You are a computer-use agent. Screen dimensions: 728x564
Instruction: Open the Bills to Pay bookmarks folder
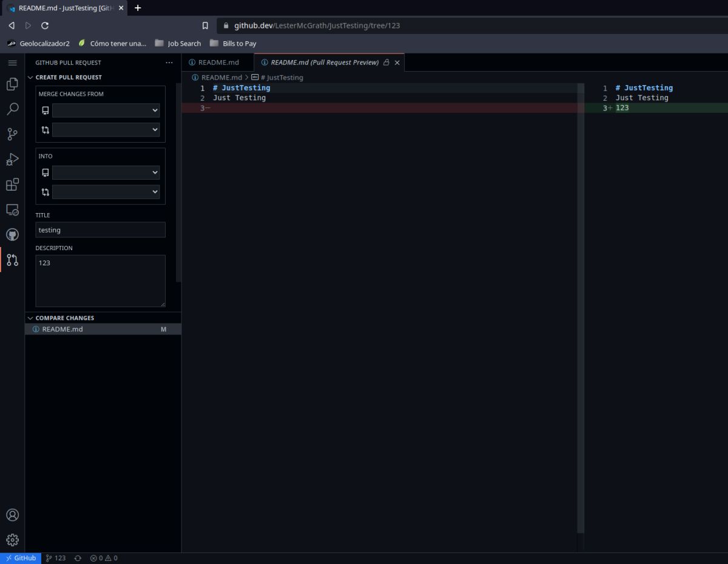tap(233, 44)
